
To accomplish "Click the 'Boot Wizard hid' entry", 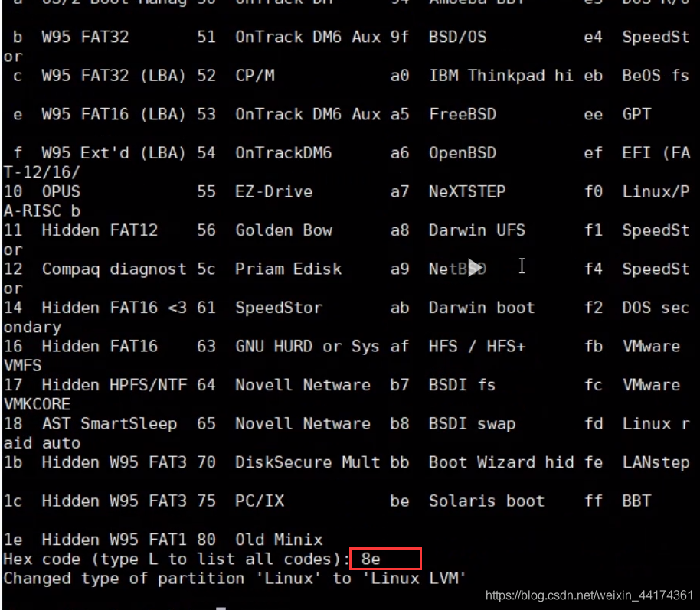I will [502, 462].
